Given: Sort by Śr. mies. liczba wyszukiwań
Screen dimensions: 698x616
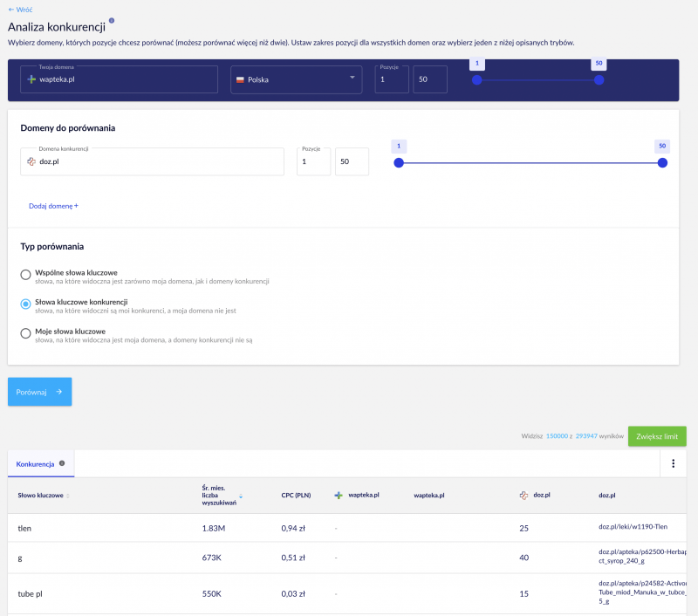Looking at the screenshot, I should click(241, 496).
